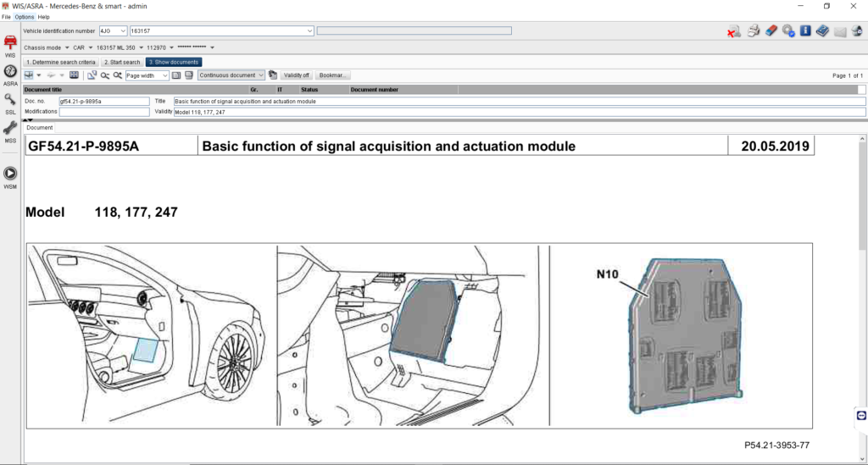Click the feedback mail user icon

[857, 31]
